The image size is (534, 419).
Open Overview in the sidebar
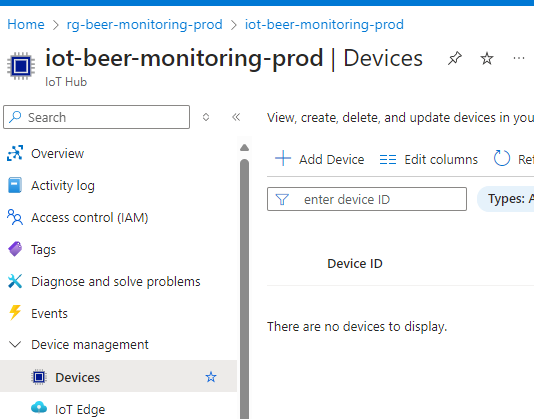[57, 153]
